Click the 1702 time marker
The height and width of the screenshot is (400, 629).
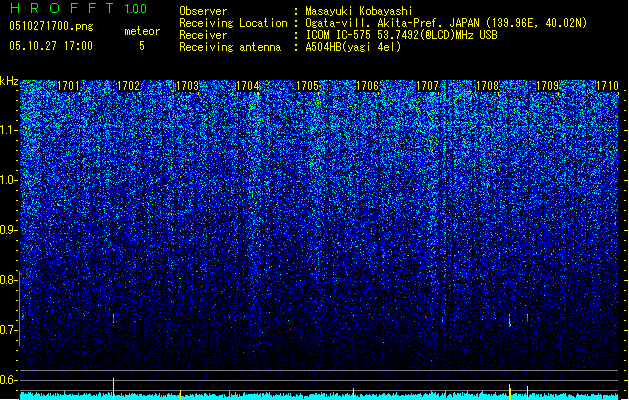[128, 86]
